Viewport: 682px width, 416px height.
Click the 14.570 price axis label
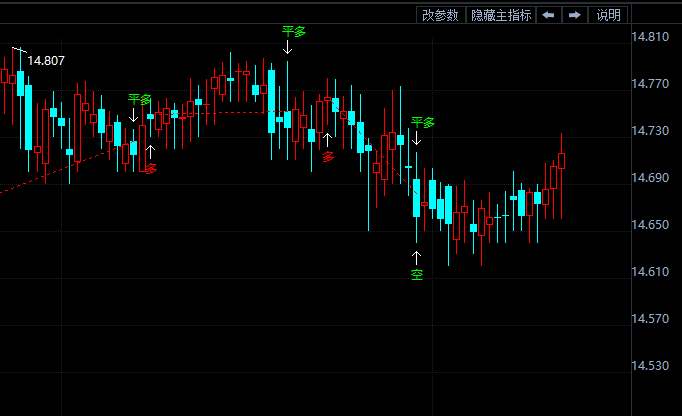coord(650,319)
